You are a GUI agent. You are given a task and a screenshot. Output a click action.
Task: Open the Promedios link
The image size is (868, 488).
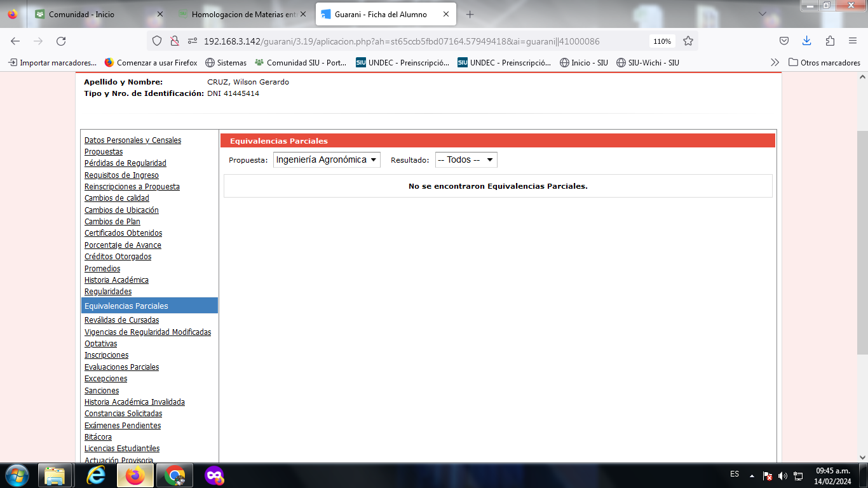click(x=102, y=268)
